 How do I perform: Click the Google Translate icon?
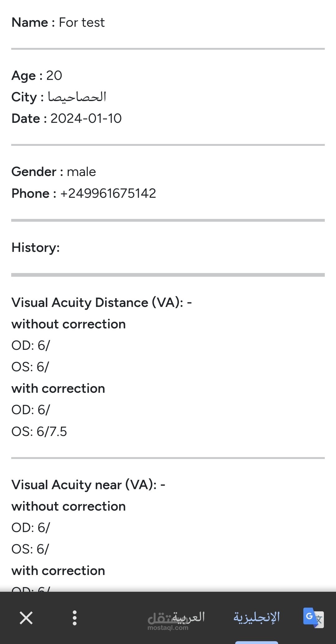[x=313, y=618]
